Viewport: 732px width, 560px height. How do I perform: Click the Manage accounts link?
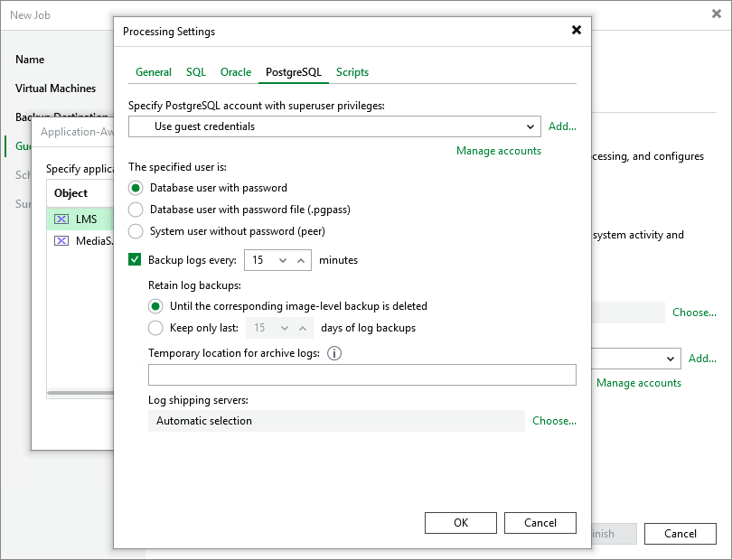point(499,151)
